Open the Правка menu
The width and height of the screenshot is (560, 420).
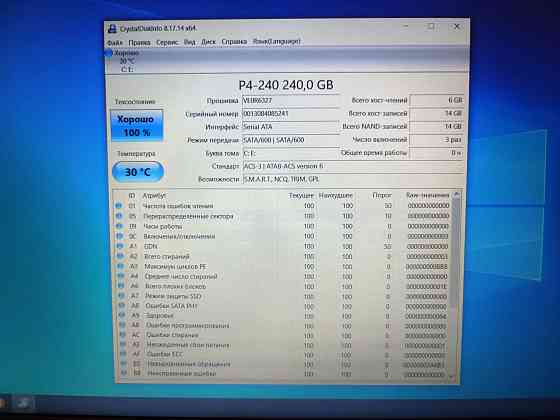(x=139, y=42)
